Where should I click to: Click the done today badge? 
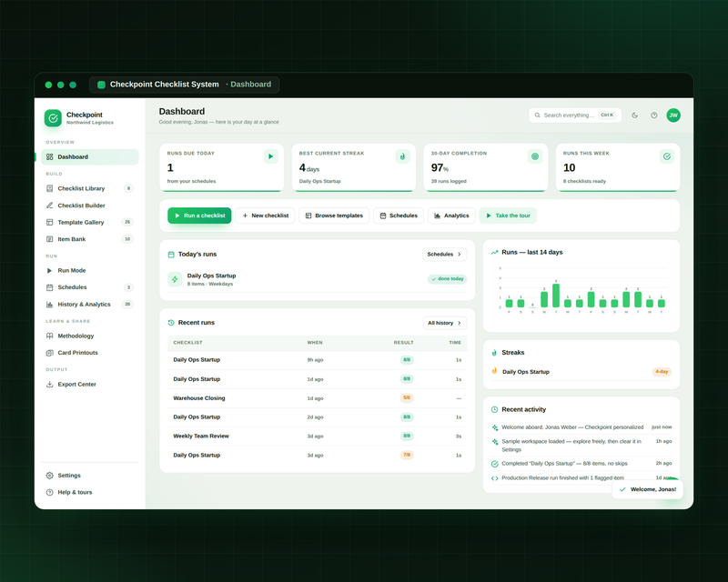click(448, 279)
